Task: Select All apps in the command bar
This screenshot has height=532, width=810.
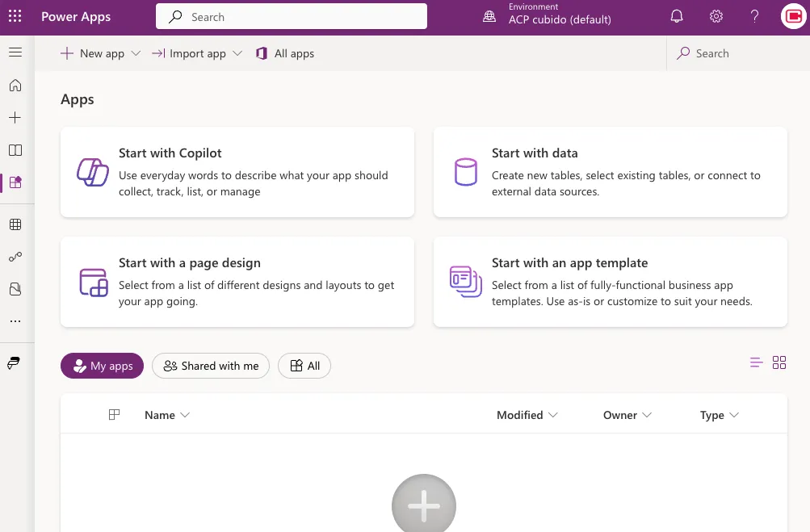Action: click(x=284, y=53)
